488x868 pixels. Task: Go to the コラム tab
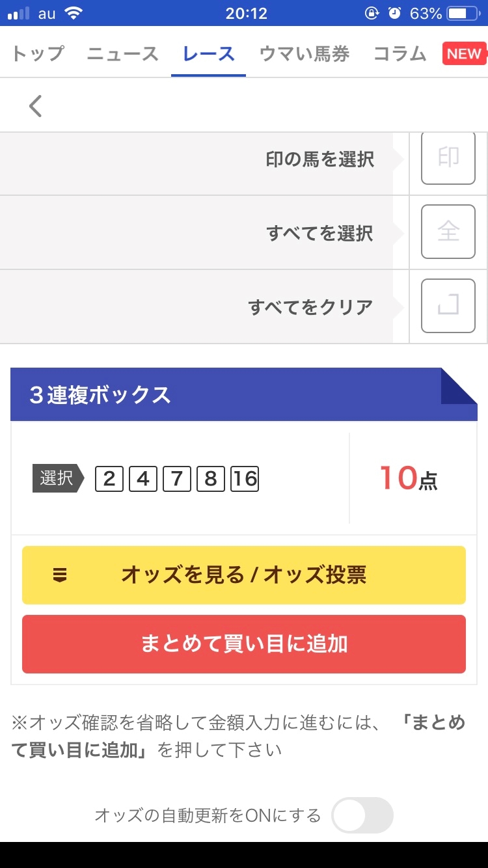(400, 54)
